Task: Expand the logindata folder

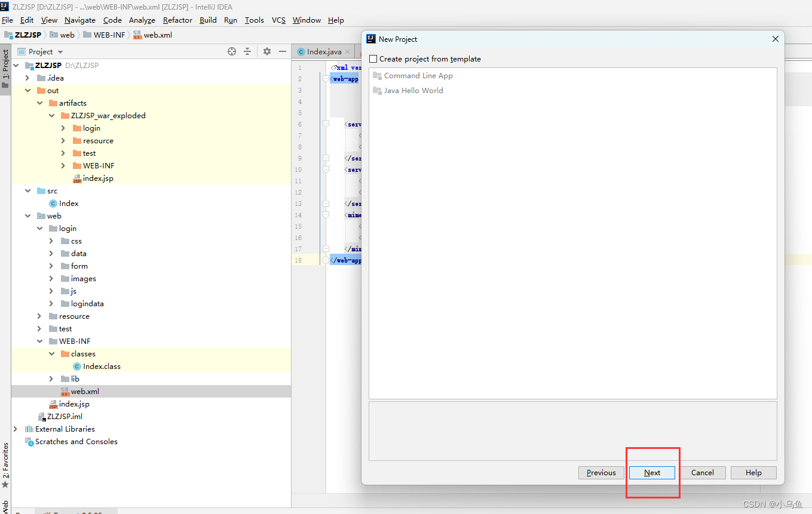Action: (x=51, y=304)
